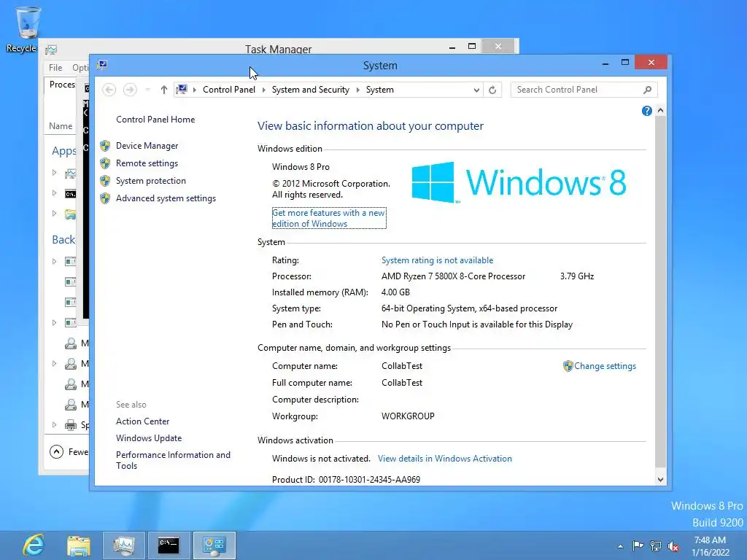
Task: Click System rating is not available link
Action: pyautogui.click(x=437, y=260)
